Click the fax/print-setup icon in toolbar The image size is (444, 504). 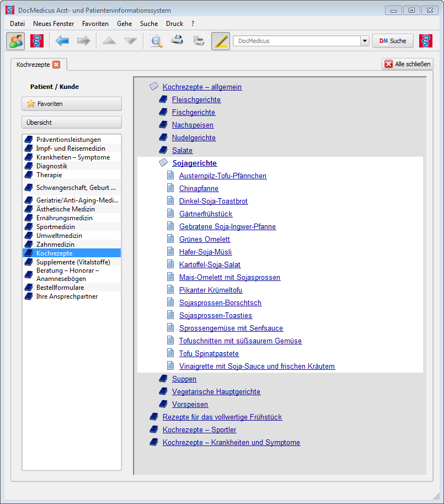click(x=199, y=41)
